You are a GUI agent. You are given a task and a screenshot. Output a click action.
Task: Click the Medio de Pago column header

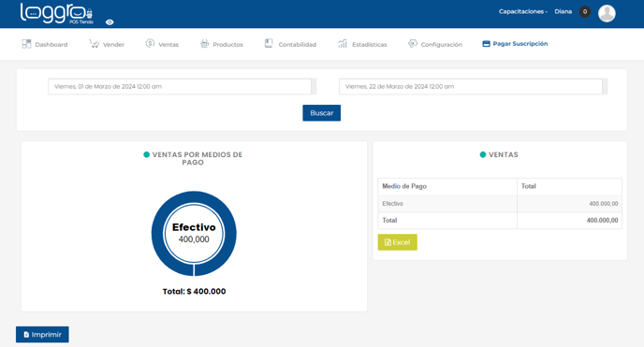click(x=447, y=186)
